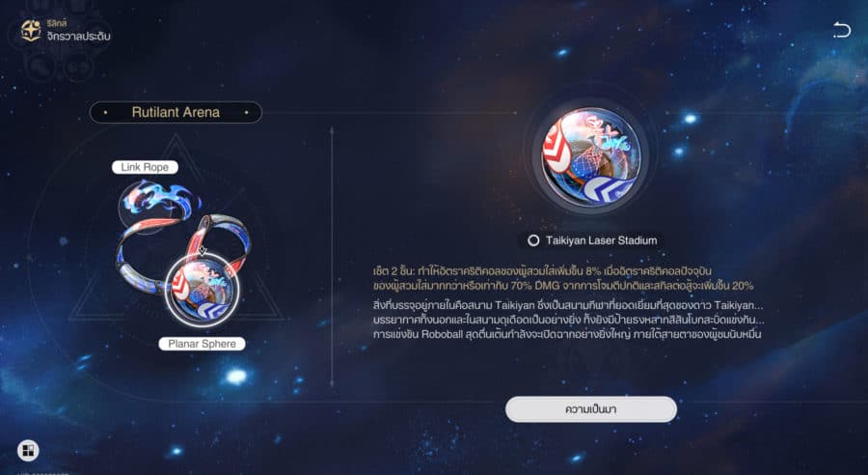Open the four-square grid icon
868x475 pixels.
(28, 450)
